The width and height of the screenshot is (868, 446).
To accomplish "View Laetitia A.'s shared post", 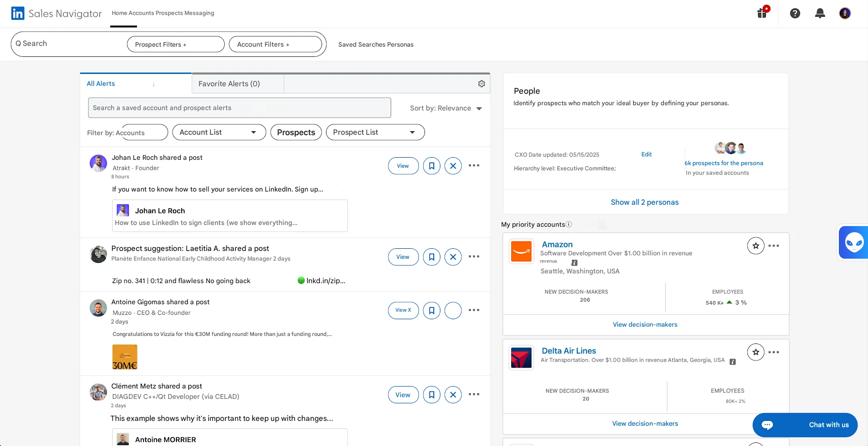I will tap(403, 257).
